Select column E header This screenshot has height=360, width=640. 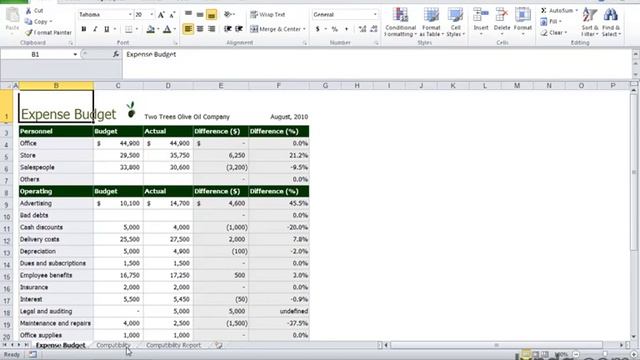pos(221,86)
